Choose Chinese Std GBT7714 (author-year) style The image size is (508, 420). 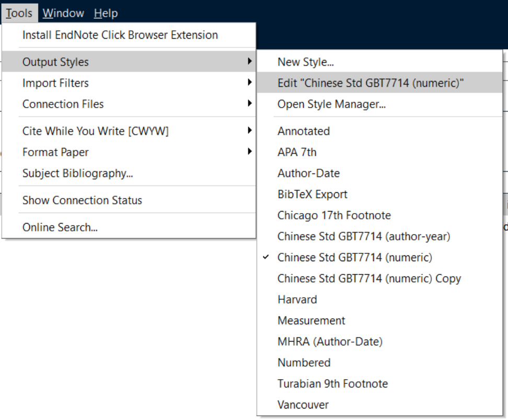pos(380,237)
